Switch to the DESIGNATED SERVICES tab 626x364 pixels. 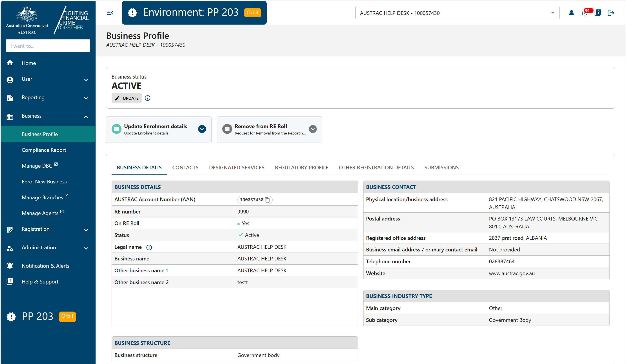coord(237,167)
